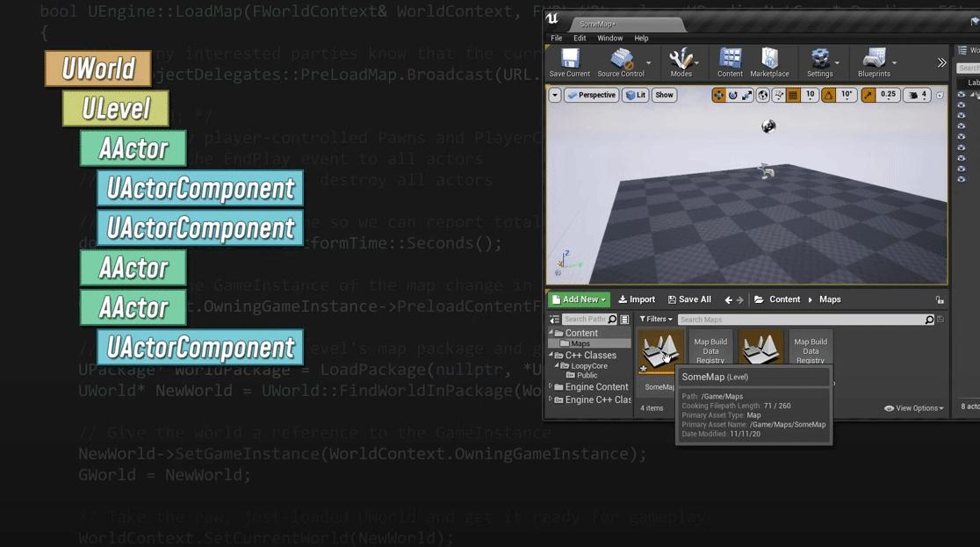
Task: Toggle world/local coordinate system globe
Action: pos(763,95)
